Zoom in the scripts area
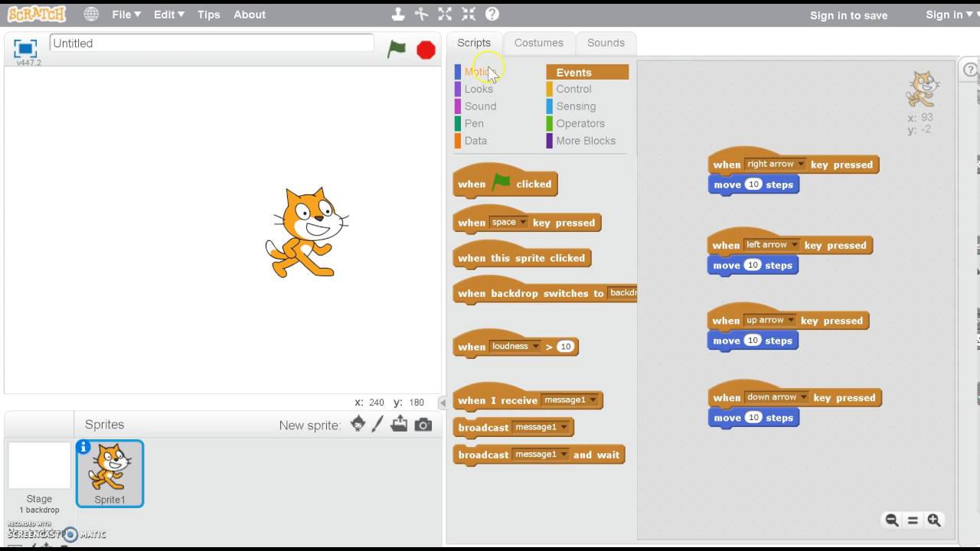This screenshot has width=980, height=551. [x=934, y=520]
